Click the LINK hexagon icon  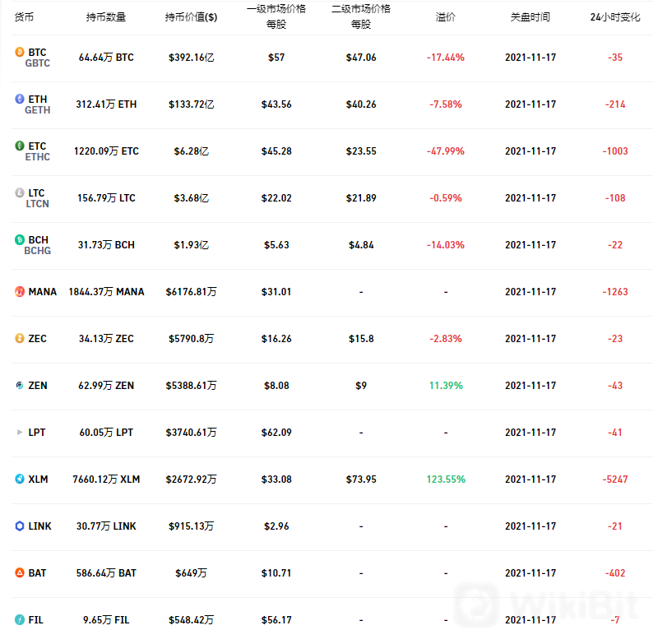tap(20, 526)
